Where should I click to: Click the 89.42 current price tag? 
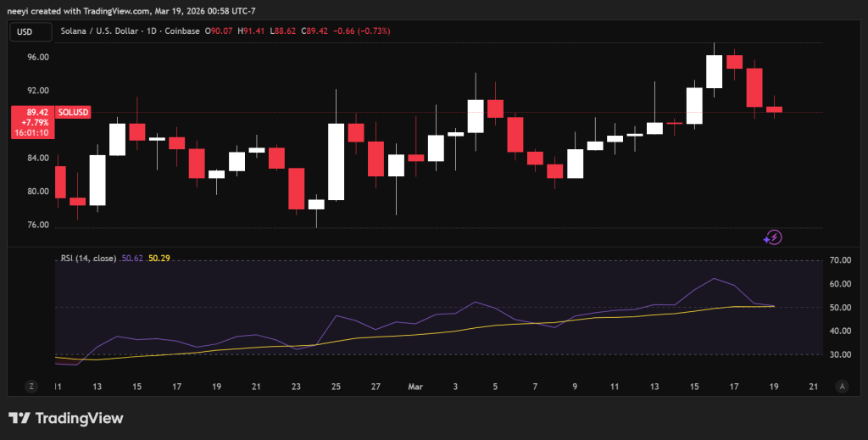coord(36,112)
